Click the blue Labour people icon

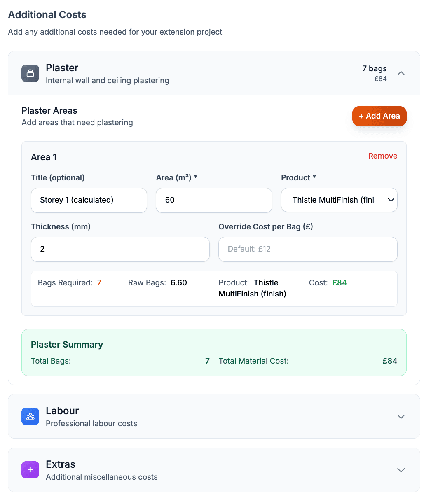pyautogui.click(x=30, y=416)
